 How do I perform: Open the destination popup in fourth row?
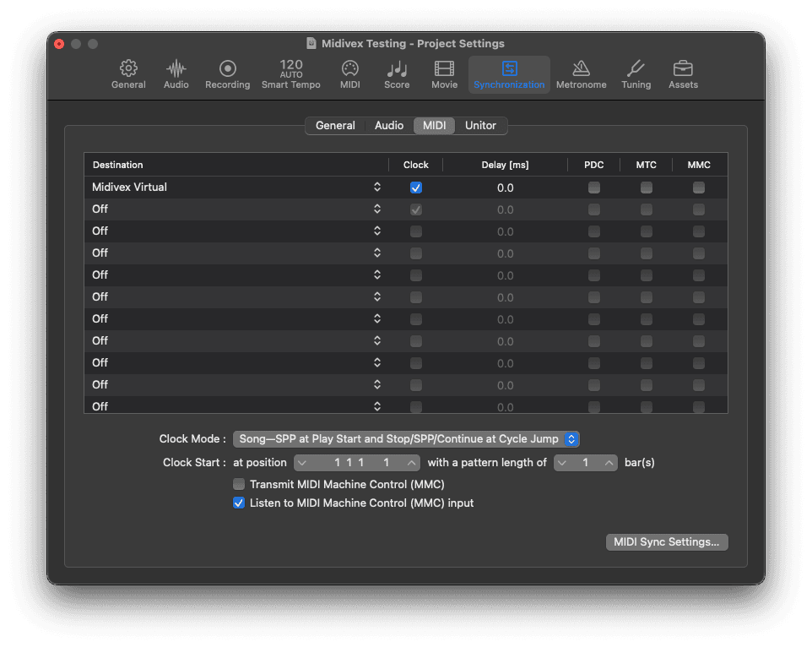(x=377, y=253)
